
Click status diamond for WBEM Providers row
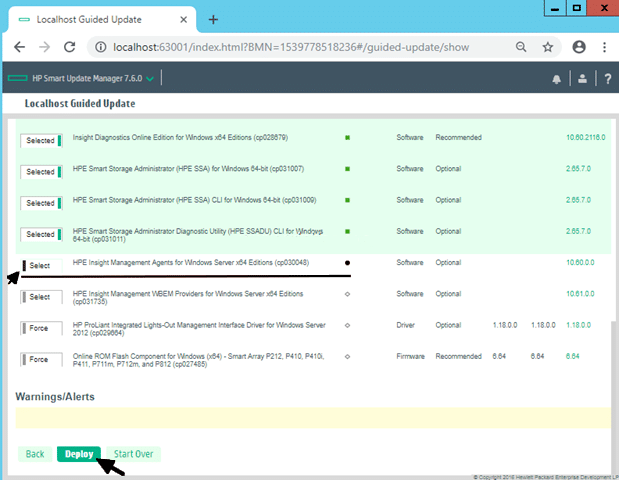(347, 294)
